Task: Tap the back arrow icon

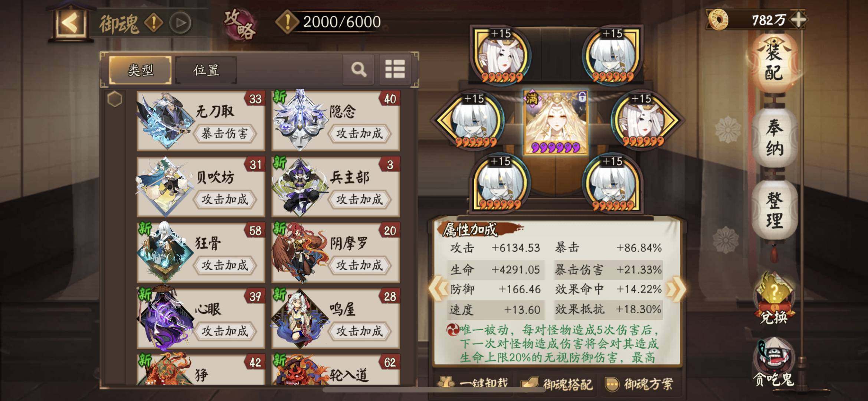Action: (70, 24)
